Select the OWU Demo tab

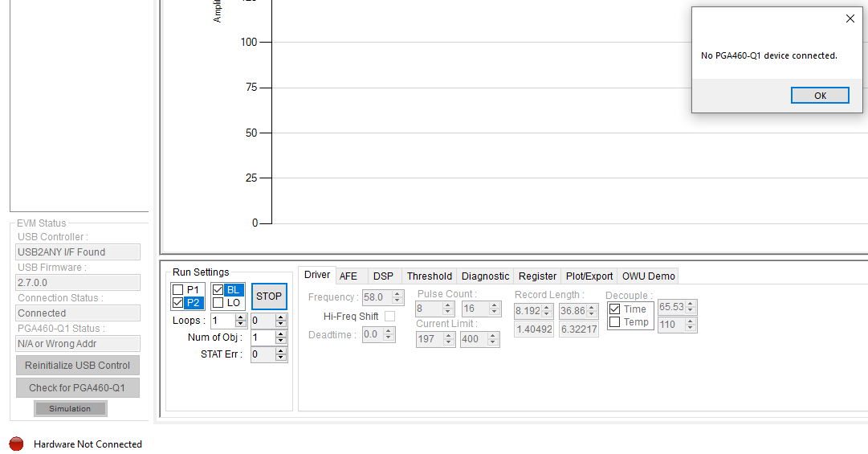coord(648,276)
